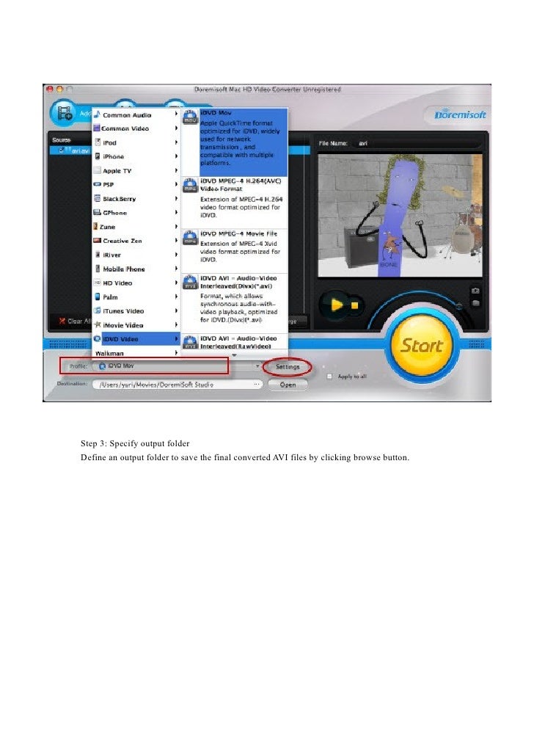Select the highlighted iDVD Video category
The image size is (534, 756).
[136, 339]
